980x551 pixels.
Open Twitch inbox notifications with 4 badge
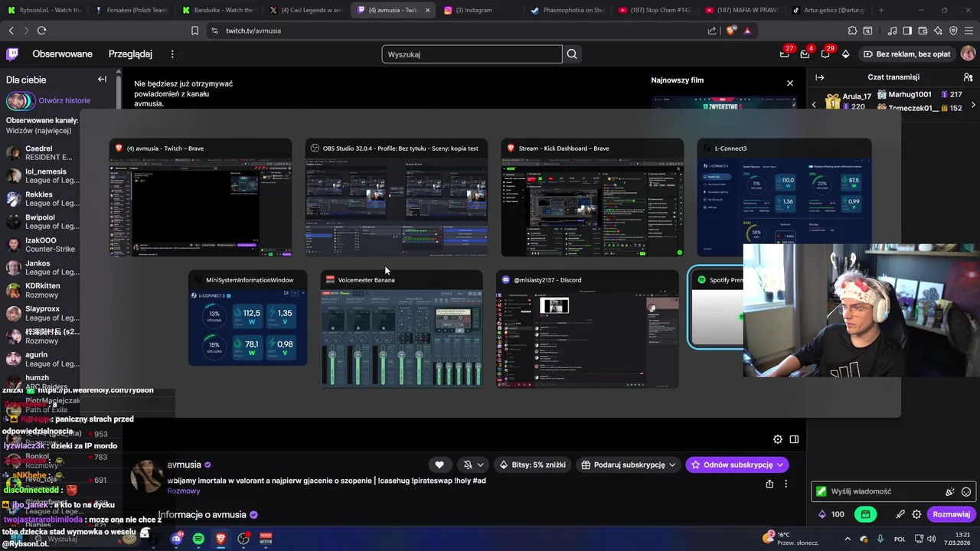(x=805, y=54)
